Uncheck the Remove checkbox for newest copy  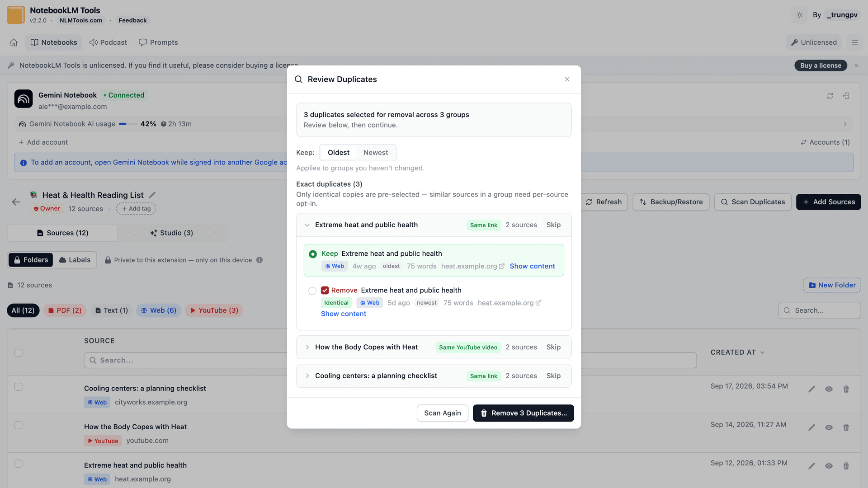(325, 291)
